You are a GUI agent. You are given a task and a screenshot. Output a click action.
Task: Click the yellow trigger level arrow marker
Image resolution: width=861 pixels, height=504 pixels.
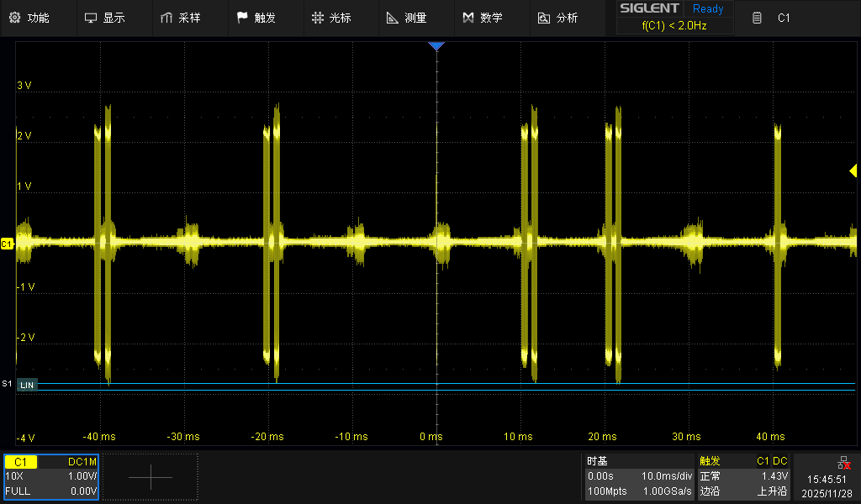pyautogui.click(x=852, y=171)
